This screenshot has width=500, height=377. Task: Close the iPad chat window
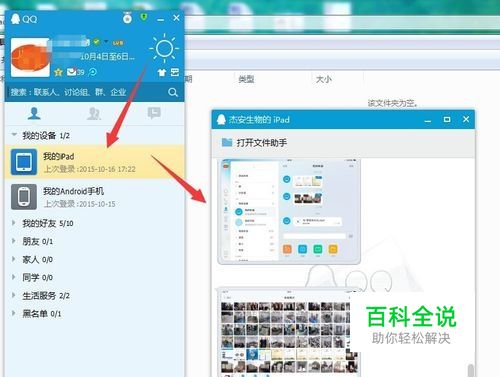466,119
